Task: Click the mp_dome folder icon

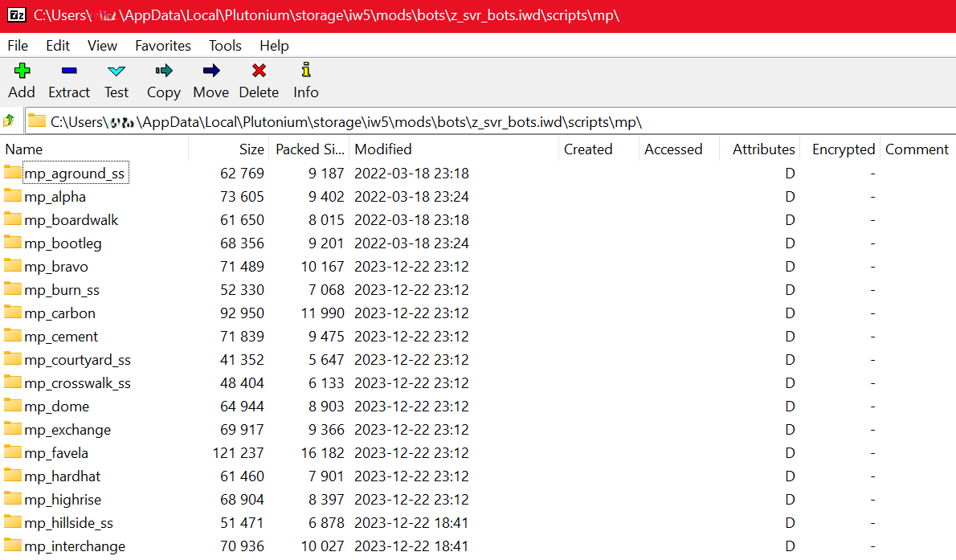Action: (13, 405)
